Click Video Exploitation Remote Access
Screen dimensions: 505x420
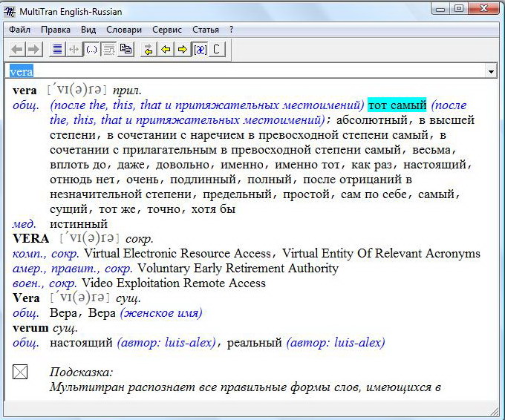point(174,283)
